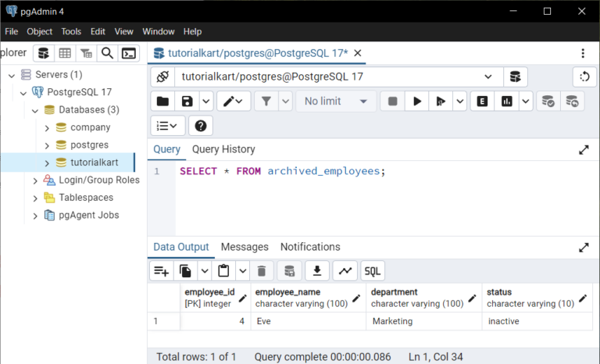Open the execute options dropdown arrow
600x364 pixels.
tap(460, 102)
